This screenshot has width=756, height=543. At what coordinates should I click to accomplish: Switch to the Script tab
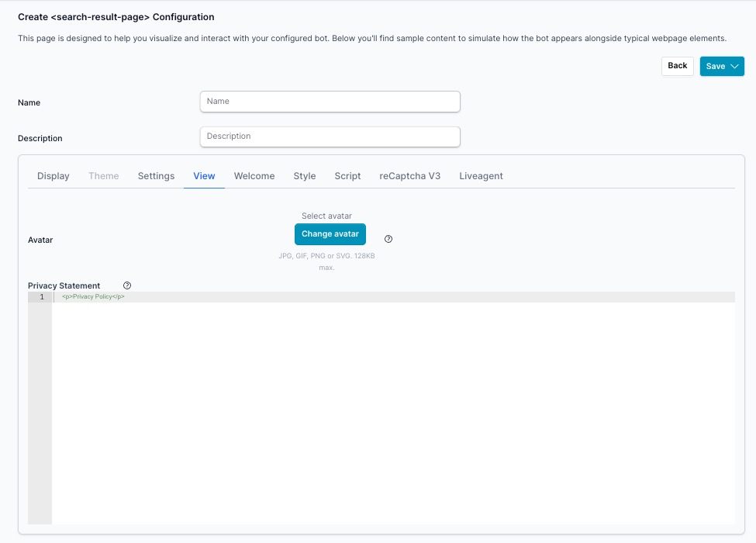click(x=347, y=176)
